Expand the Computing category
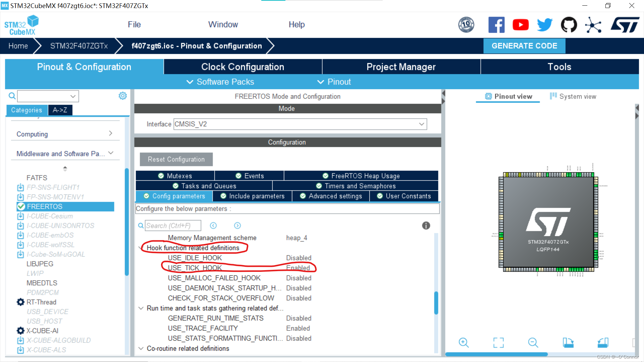 click(x=110, y=133)
